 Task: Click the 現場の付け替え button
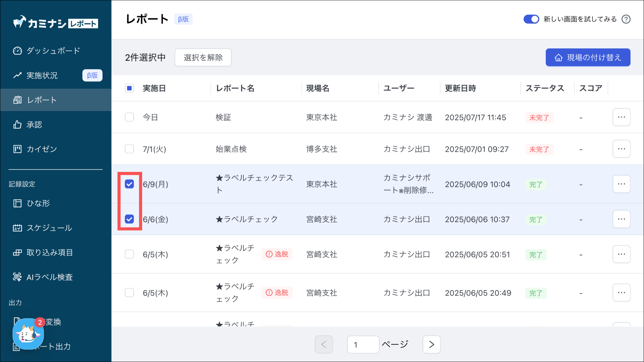coord(587,58)
